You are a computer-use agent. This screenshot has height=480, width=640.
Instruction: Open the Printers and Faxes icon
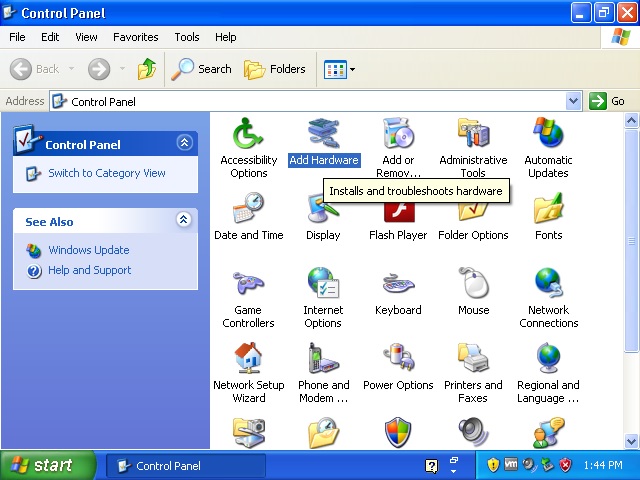[473, 359]
